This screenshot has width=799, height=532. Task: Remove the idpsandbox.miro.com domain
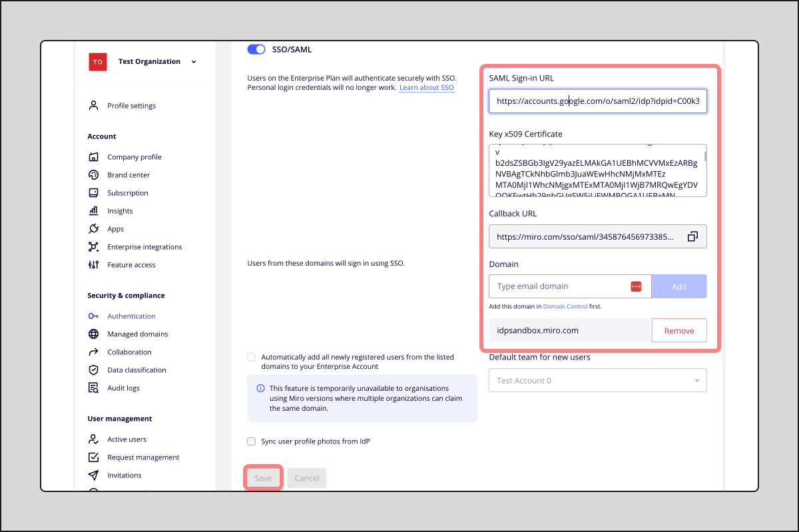coord(679,330)
